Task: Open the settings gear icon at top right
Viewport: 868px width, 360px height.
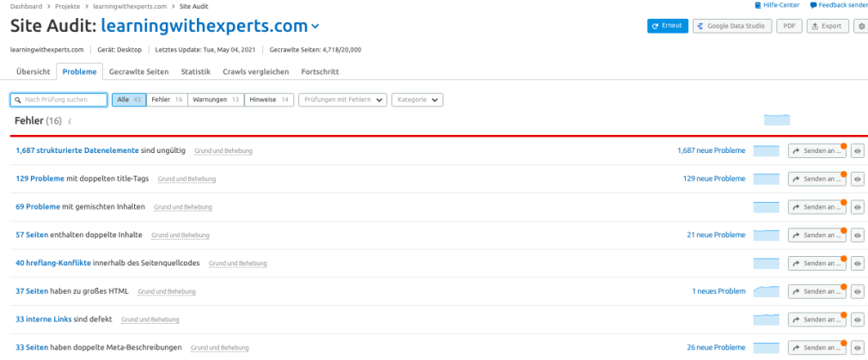Action: 861,26
